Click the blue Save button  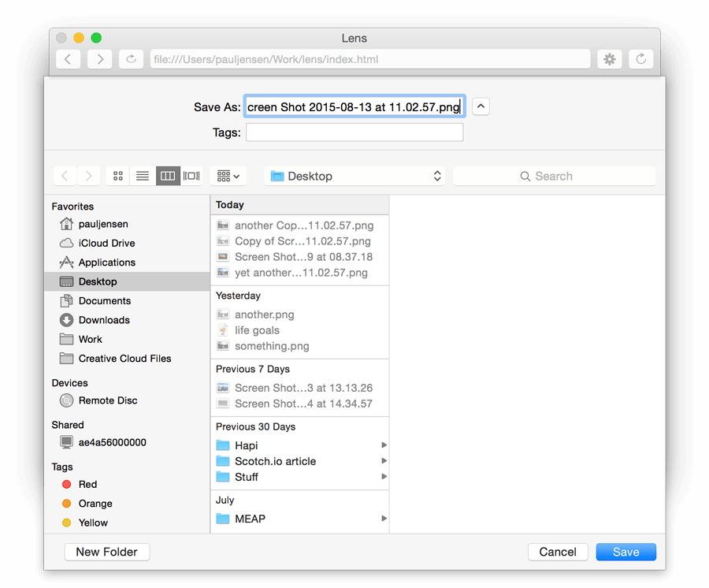point(625,552)
